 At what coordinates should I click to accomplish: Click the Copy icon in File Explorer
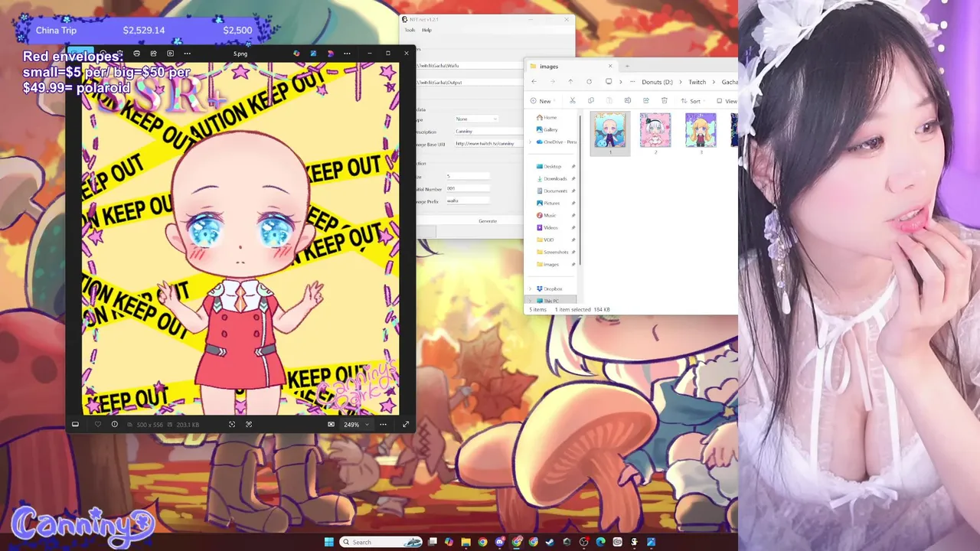(x=590, y=101)
